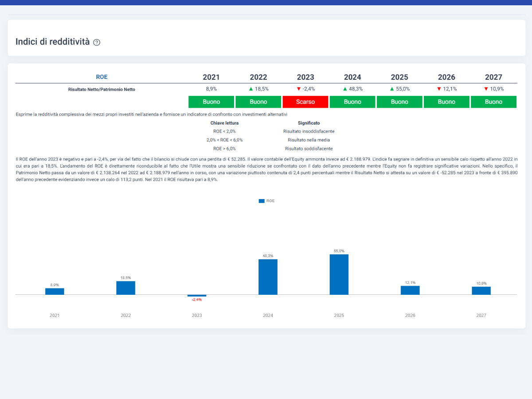Click the Buono rating under 2027
This screenshot has width=532, height=399.
pos(493,102)
